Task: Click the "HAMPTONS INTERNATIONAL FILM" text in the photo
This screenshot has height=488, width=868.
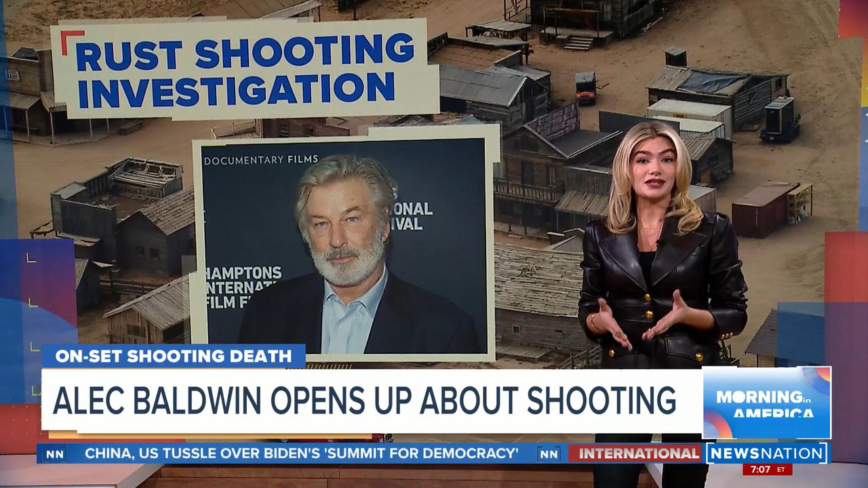Action: [x=243, y=287]
